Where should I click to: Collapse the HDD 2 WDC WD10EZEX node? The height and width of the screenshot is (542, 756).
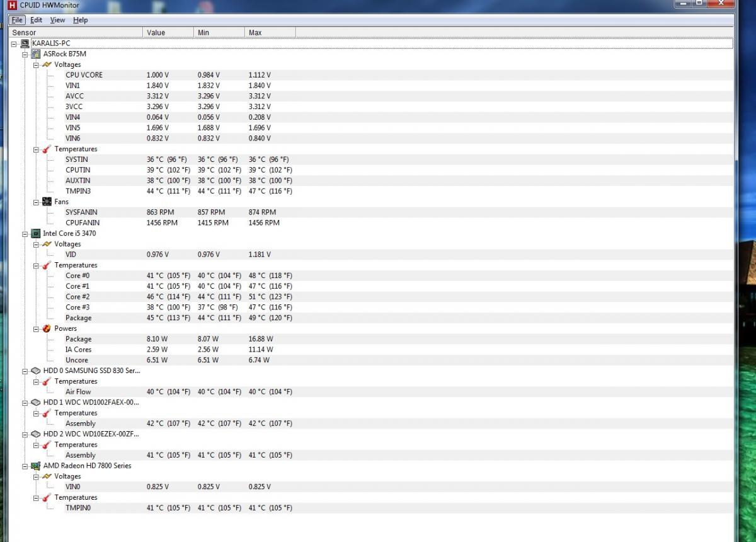pos(25,434)
